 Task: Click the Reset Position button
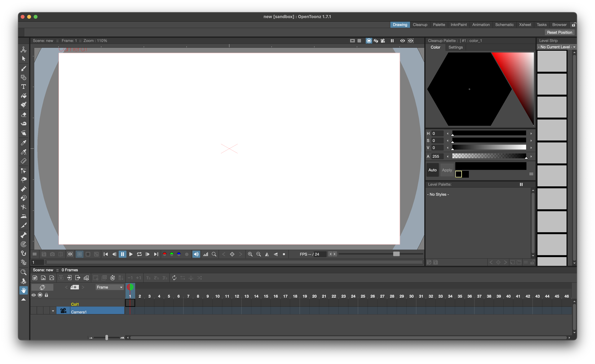559,32
